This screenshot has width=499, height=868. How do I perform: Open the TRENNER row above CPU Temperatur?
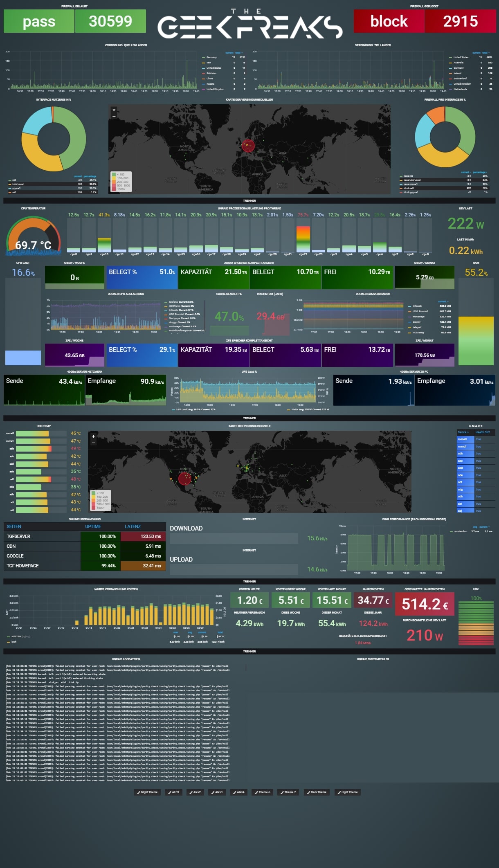tap(249, 200)
